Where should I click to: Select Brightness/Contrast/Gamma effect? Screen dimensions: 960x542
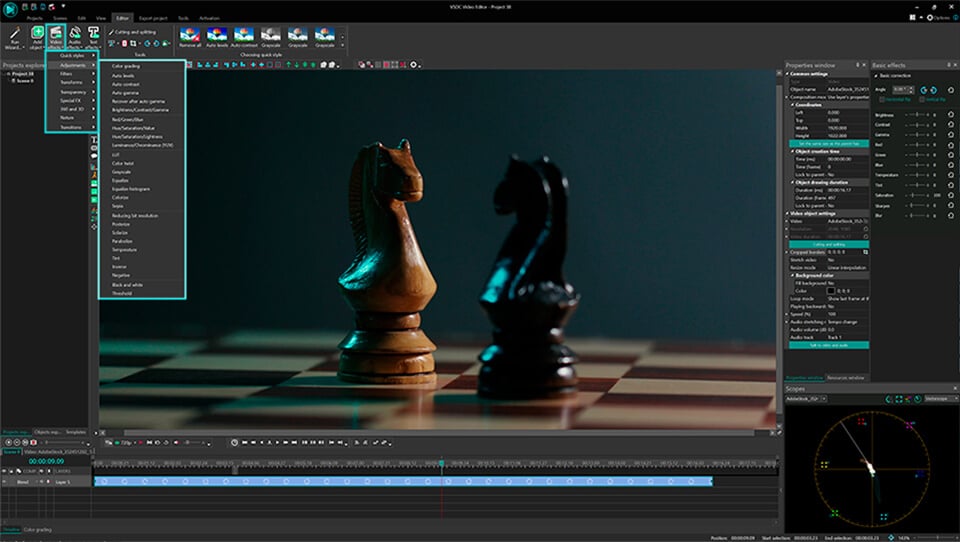click(x=141, y=110)
